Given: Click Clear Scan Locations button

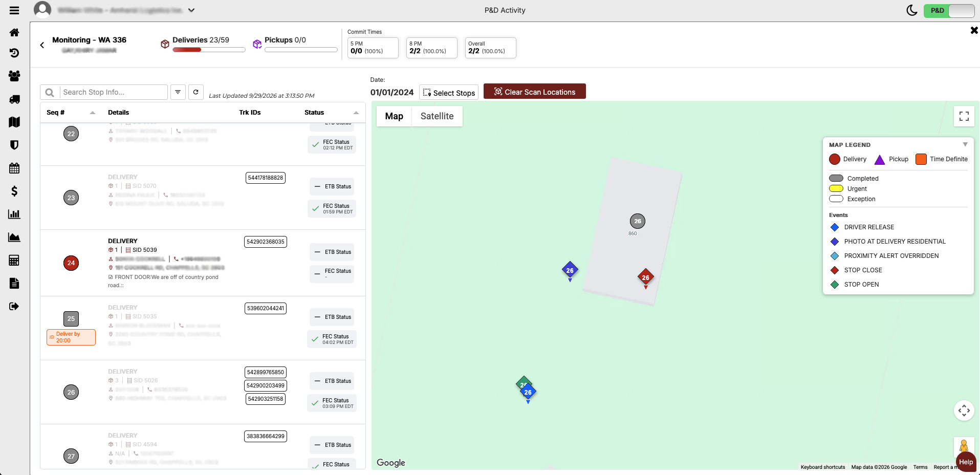Looking at the screenshot, I should pyautogui.click(x=535, y=92).
